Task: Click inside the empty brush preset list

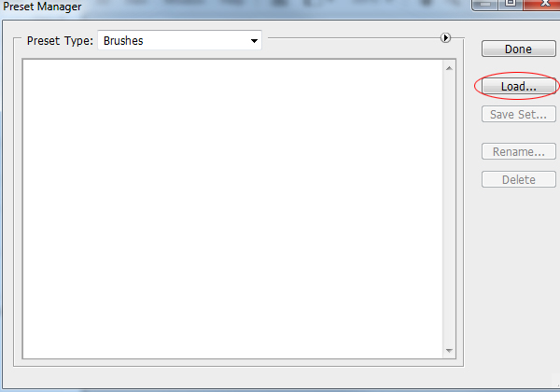Action: pyautogui.click(x=232, y=209)
